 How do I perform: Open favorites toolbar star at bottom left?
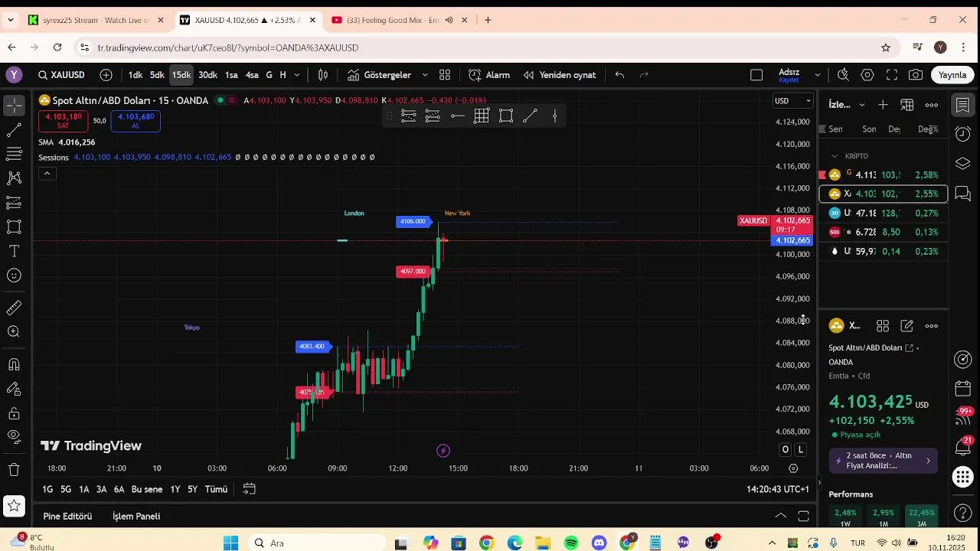coord(14,506)
